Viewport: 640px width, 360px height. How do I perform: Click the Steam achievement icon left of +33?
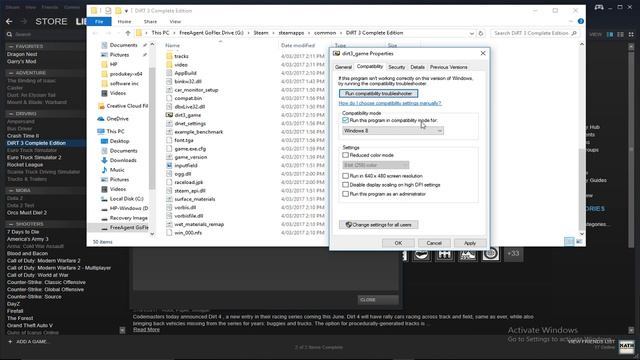point(490,254)
